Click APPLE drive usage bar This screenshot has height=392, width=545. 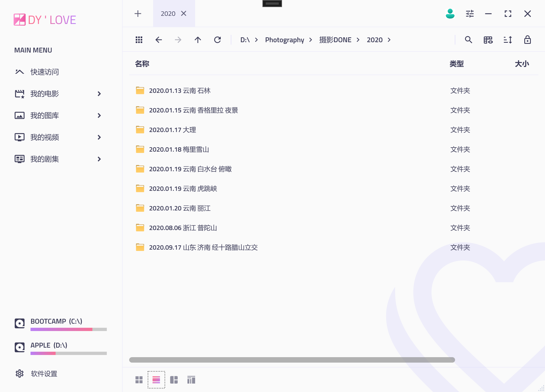pos(69,353)
